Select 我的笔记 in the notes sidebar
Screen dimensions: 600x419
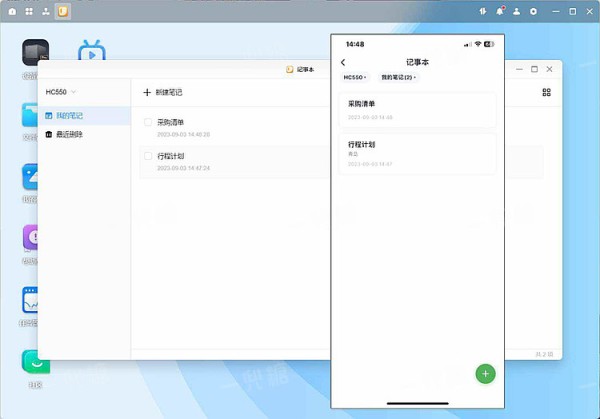pyautogui.click(x=84, y=116)
